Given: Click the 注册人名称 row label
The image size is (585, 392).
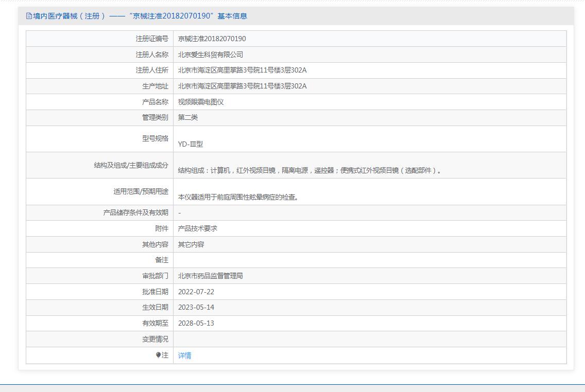Looking at the screenshot, I should click(x=152, y=55).
